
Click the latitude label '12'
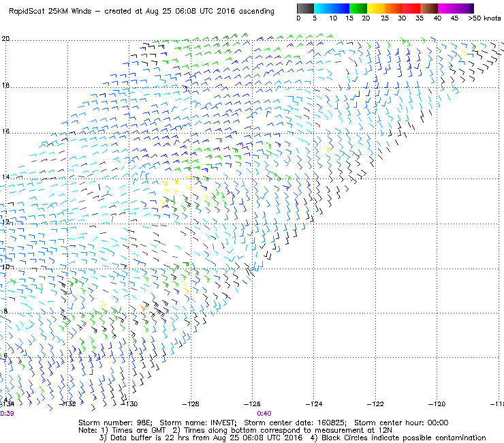coord(5,222)
